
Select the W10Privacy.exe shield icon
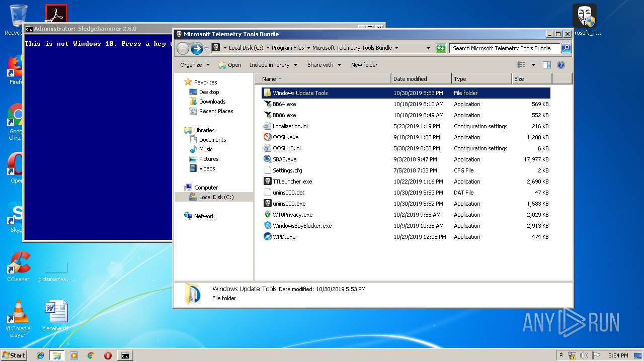[x=268, y=215]
